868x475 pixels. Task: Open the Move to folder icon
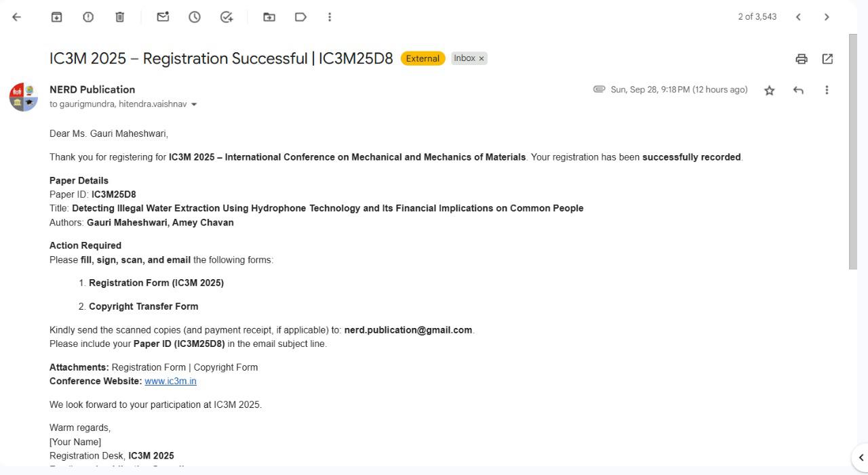pos(269,17)
